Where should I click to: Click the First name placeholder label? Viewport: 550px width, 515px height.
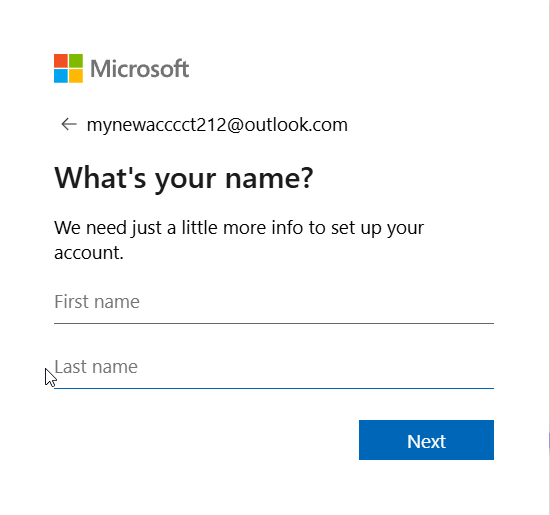tap(97, 302)
